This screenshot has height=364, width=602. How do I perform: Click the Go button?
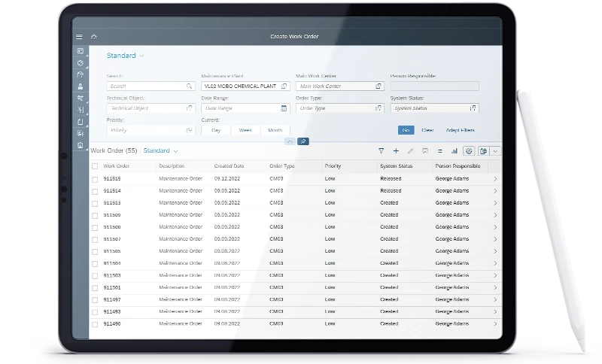(x=406, y=130)
